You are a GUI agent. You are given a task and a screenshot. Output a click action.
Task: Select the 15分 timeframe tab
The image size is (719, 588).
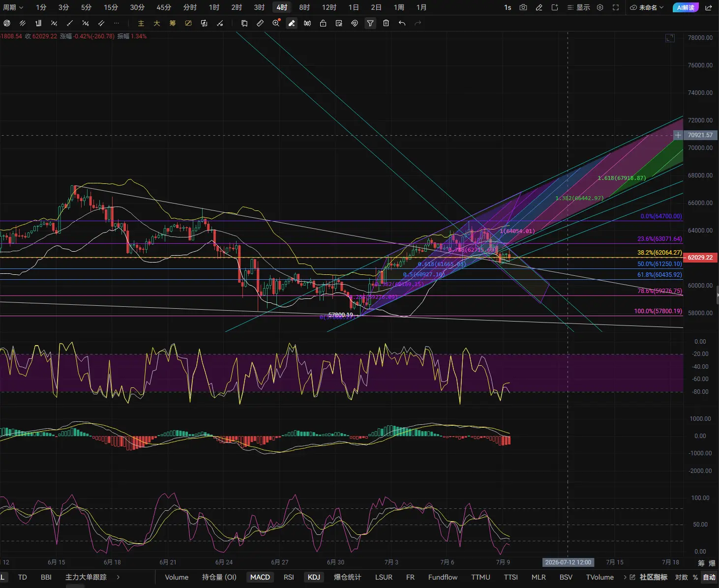tap(111, 7)
